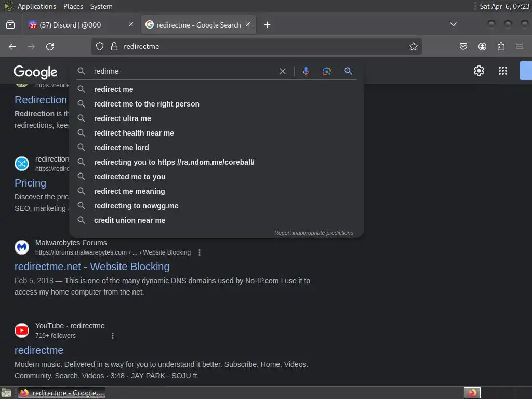
Task: Open the 'Redirection' search result
Action: pos(41,100)
